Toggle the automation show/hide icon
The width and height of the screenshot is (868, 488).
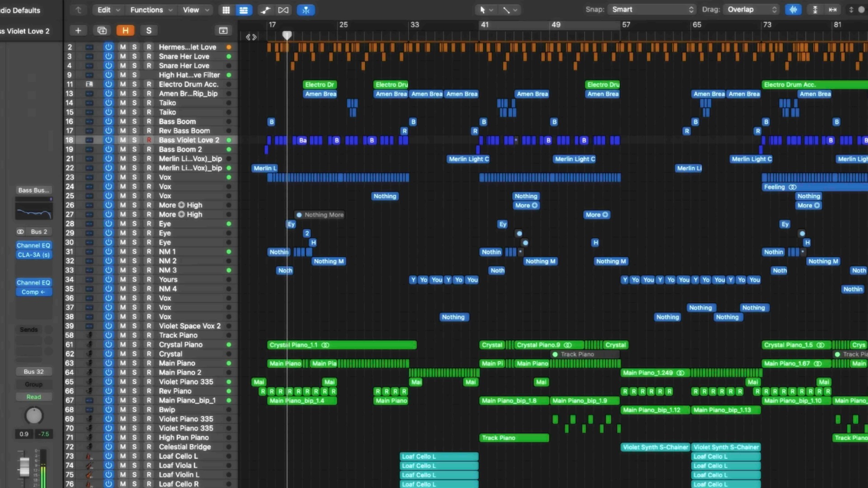pos(265,10)
